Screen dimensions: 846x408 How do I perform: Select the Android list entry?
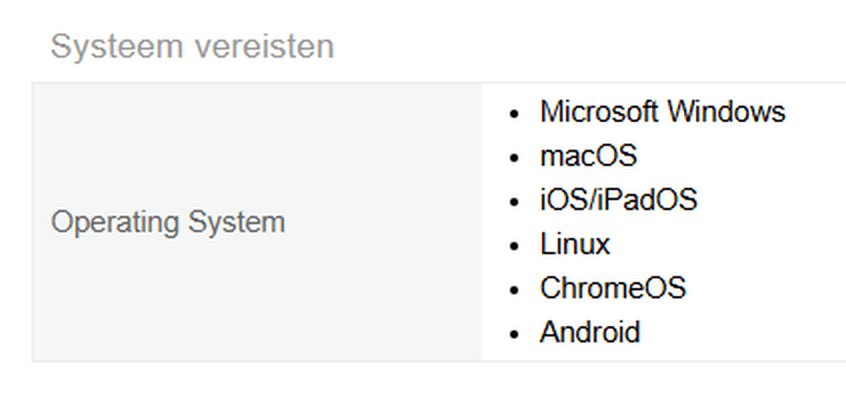[589, 332]
